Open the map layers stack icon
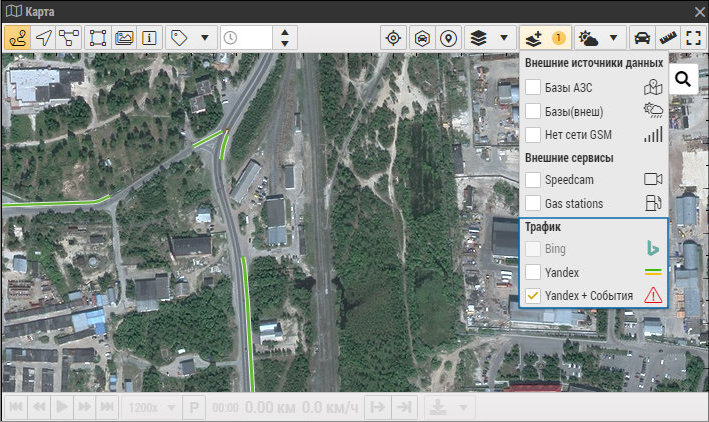Viewport: 709px width, 422px height. click(478, 38)
